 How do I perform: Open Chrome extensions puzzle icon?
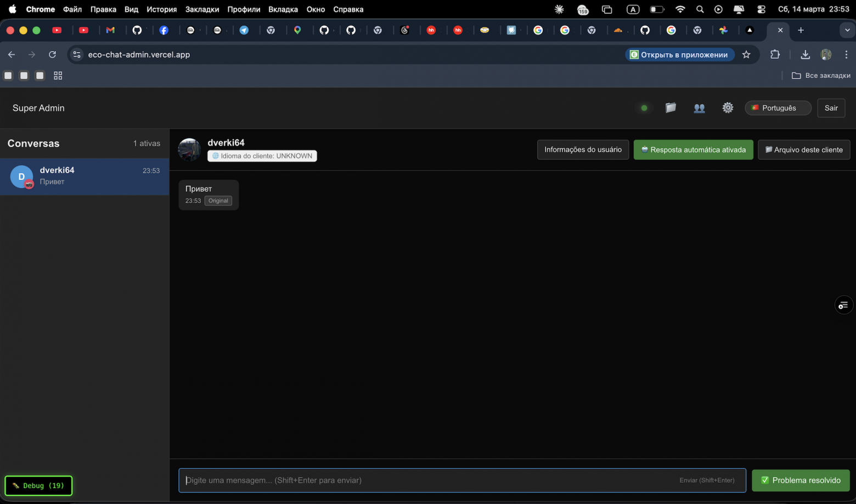(775, 54)
